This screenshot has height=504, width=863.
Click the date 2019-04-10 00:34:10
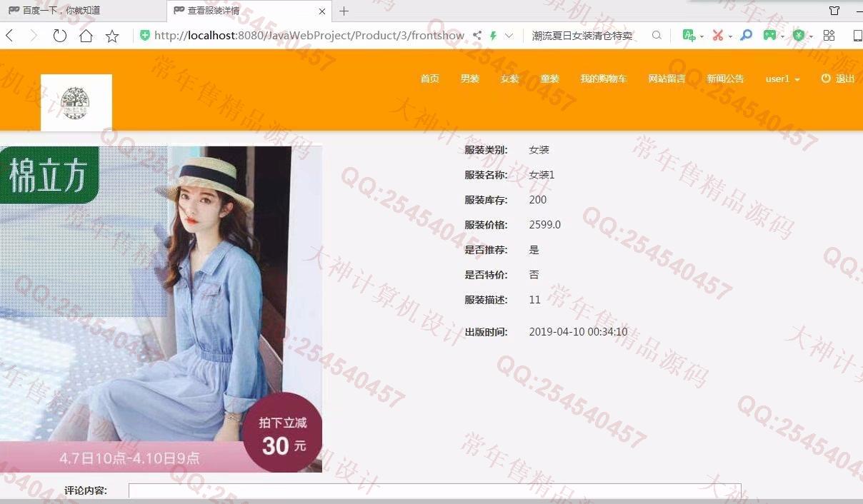[578, 332]
